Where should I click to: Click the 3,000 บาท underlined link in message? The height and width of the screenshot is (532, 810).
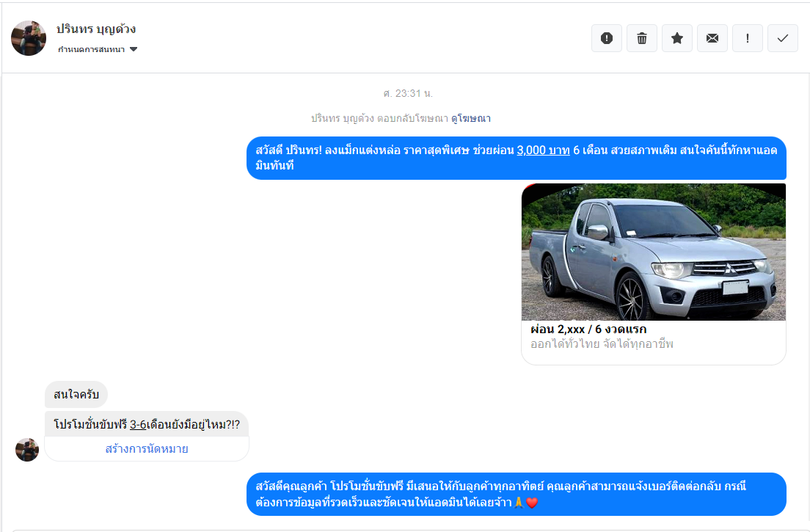[543, 150]
